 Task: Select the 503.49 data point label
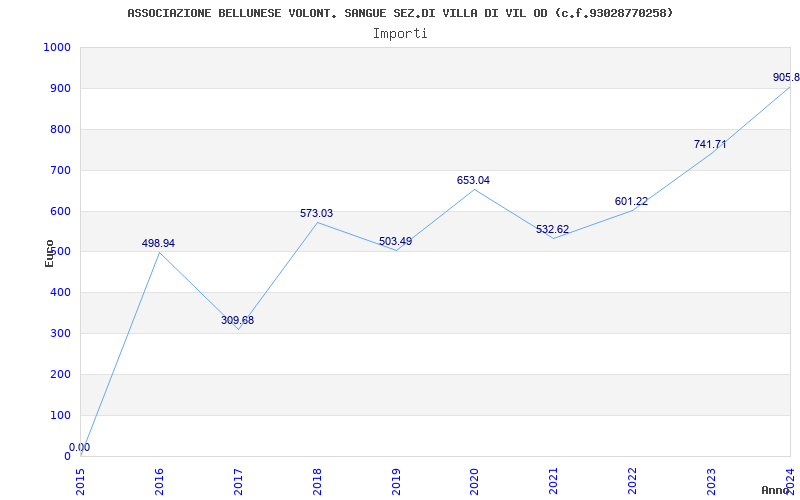(x=395, y=241)
